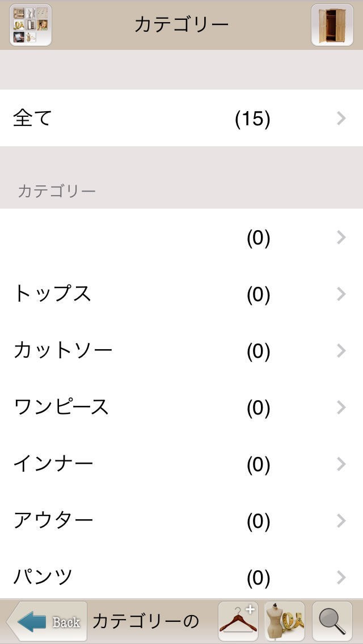This screenshot has height=644, width=363.
Task: Tap the カテゴリーの label in bottom toolbar
Action: click(146, 621)
